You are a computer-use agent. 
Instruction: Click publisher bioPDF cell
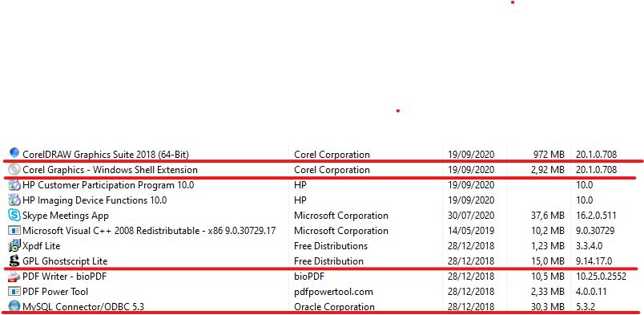point(309,277)
